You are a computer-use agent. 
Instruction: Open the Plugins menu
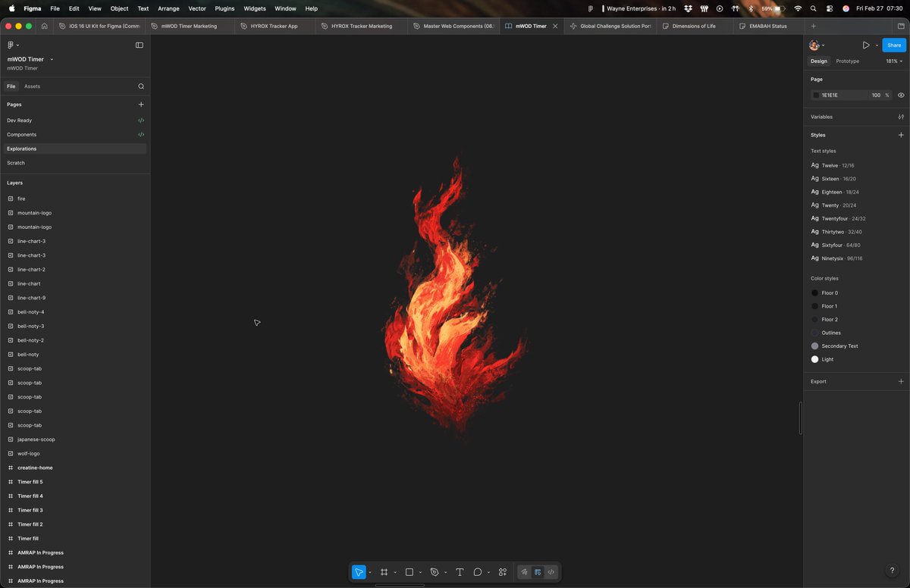[224, 8]
